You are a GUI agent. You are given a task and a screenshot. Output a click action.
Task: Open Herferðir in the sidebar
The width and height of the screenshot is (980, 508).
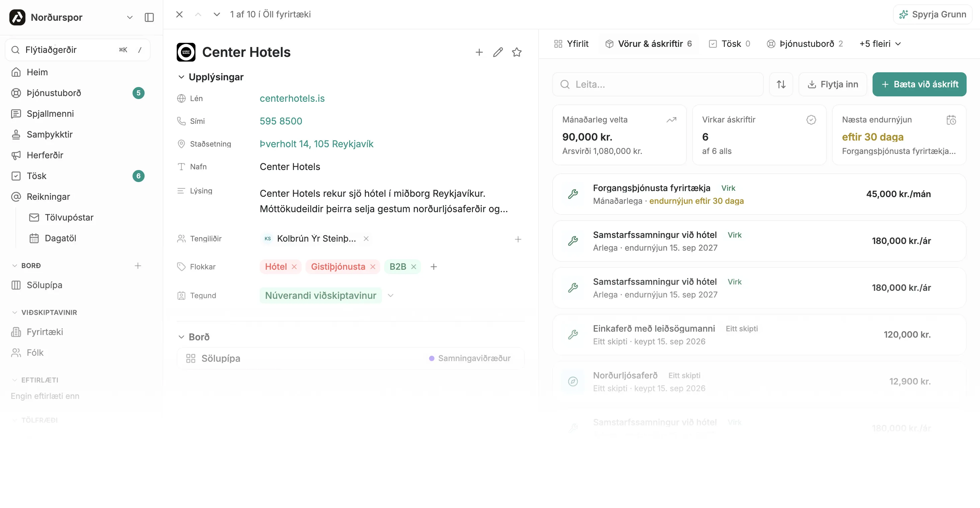coord(78,156)
